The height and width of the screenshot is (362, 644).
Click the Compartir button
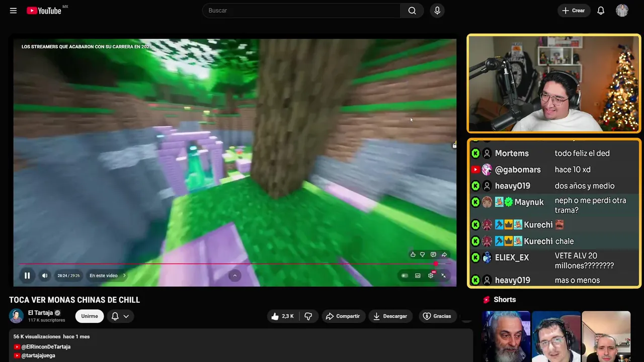point(343,316)
